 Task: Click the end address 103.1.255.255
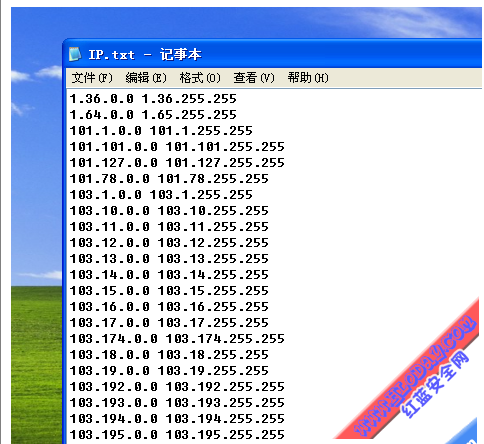pos(201,195)
